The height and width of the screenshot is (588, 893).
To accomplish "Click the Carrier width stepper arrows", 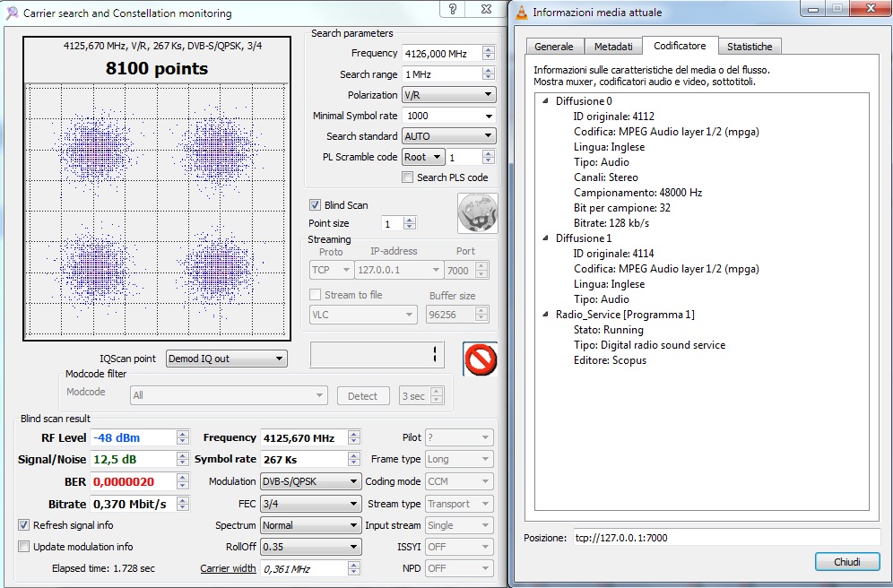I will [x=353, y=568].
